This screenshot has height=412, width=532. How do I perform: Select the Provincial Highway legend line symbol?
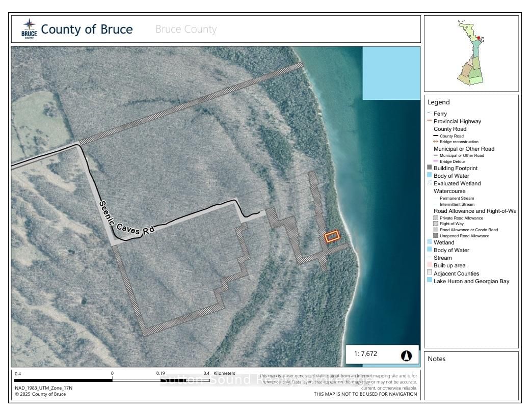[x=430, y=121]
